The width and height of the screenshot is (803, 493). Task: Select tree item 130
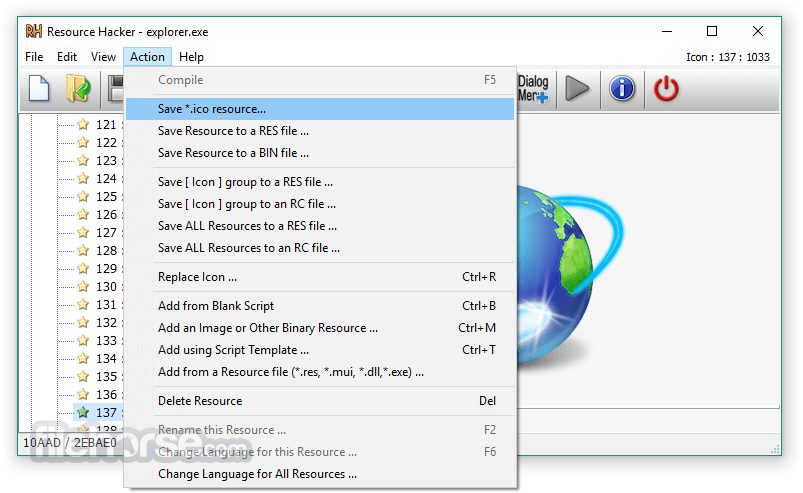107,287
